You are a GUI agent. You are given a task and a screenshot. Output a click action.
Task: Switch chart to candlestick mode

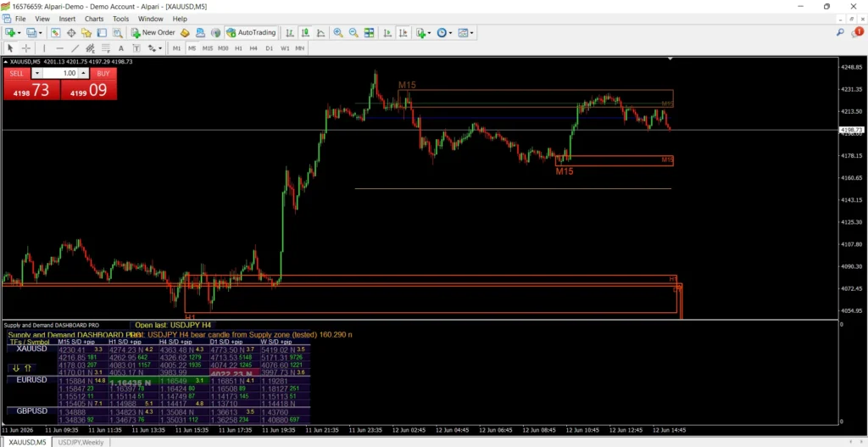(x=305, y=33)
